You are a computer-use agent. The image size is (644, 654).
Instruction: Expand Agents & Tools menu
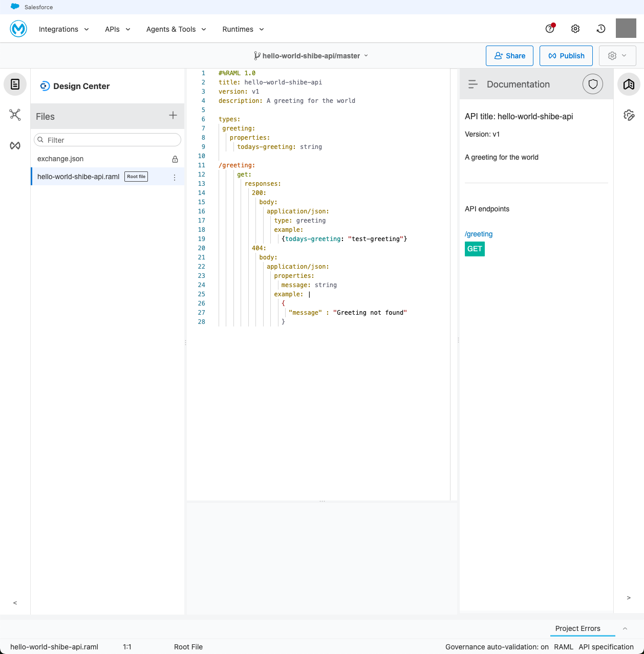coord(176,29)
